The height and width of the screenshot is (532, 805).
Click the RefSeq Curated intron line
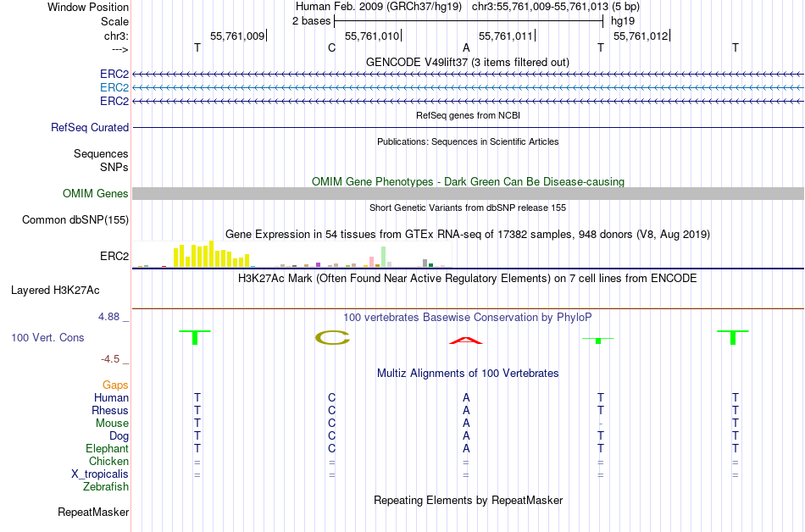pyautogui.click(x=469, y=127)
